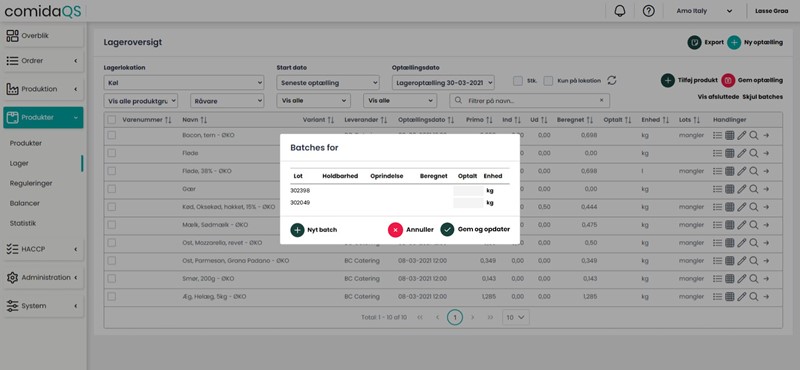Click arrow icon for Kød, Oksekød row

(766, 207)
